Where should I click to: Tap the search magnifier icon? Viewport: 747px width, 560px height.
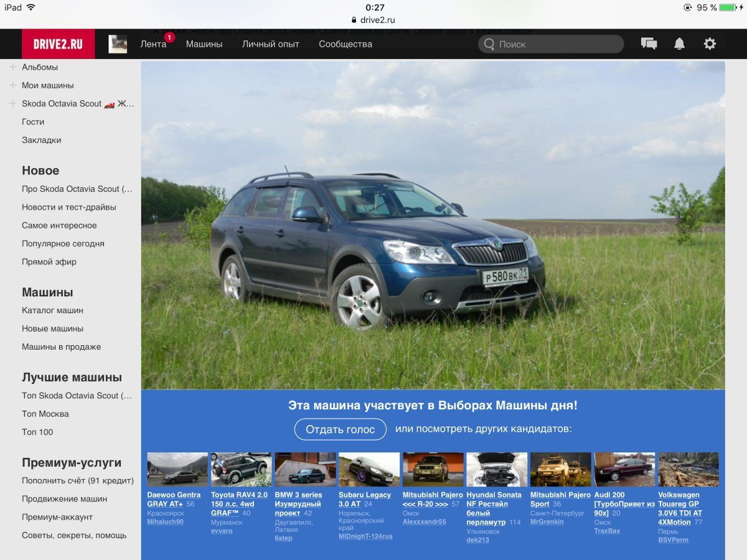(x=489, y=44)
